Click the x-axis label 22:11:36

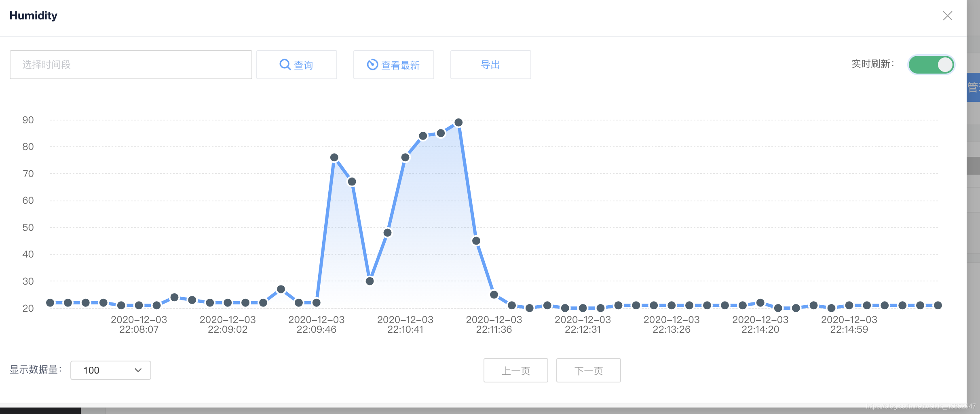tap(494, 325)
